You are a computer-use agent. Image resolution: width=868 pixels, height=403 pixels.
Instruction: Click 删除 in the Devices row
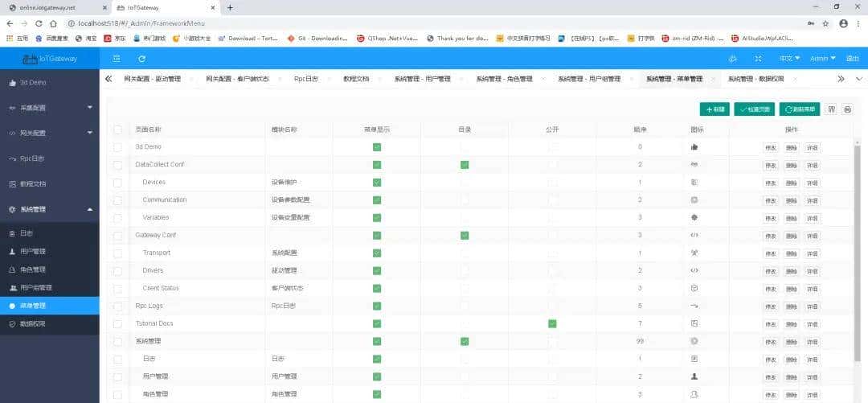pos(792,183)
